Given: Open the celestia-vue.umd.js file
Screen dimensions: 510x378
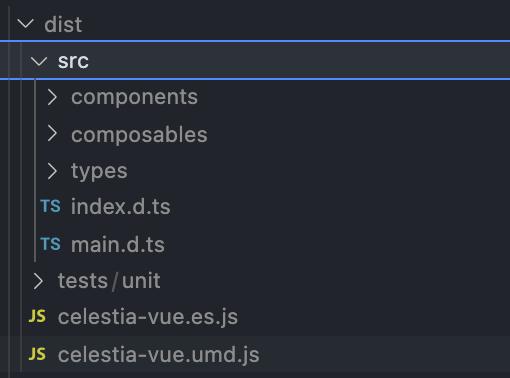Looking at the screenshot, I should pyautogui.click(x=158, y=355).
